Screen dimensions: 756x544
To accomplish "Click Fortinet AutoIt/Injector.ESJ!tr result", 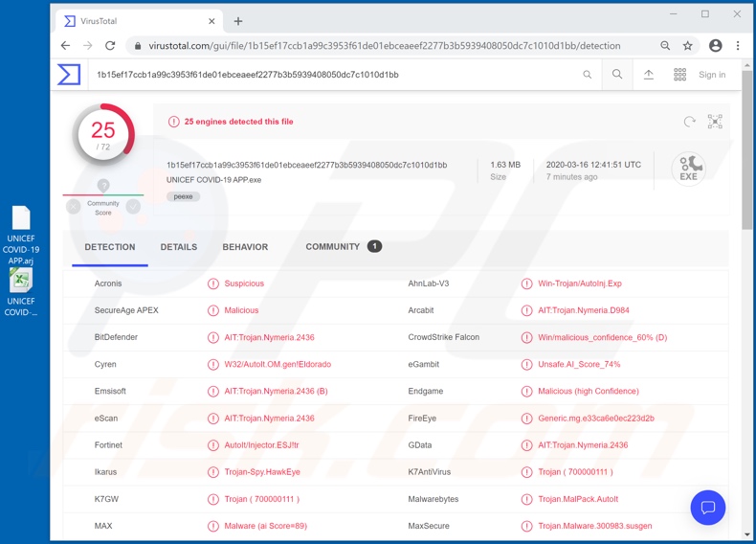I will pyautogui.click(x=261, y=445).
